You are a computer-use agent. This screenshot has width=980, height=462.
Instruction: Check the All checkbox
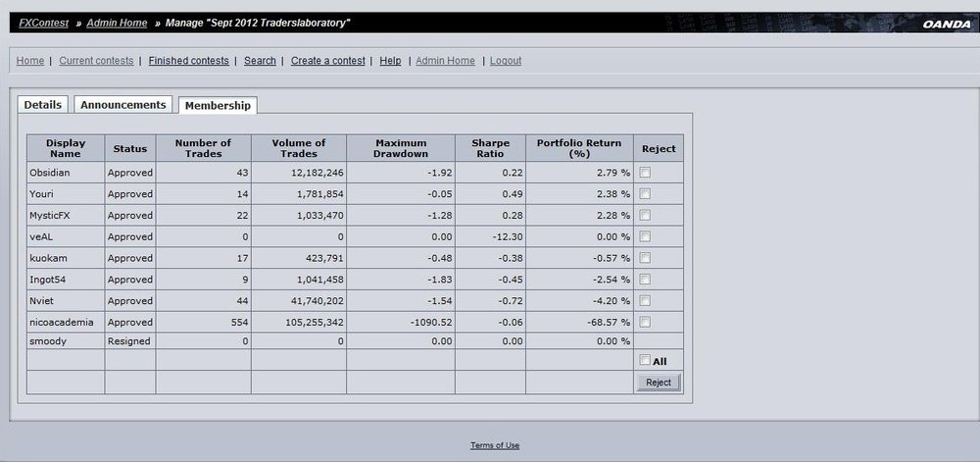[x=645, y=359]
